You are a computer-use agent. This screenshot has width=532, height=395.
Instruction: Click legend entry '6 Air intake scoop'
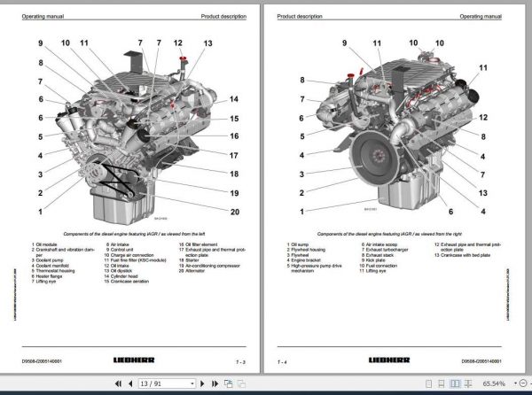pyautogui.click(x=379, y=244)
